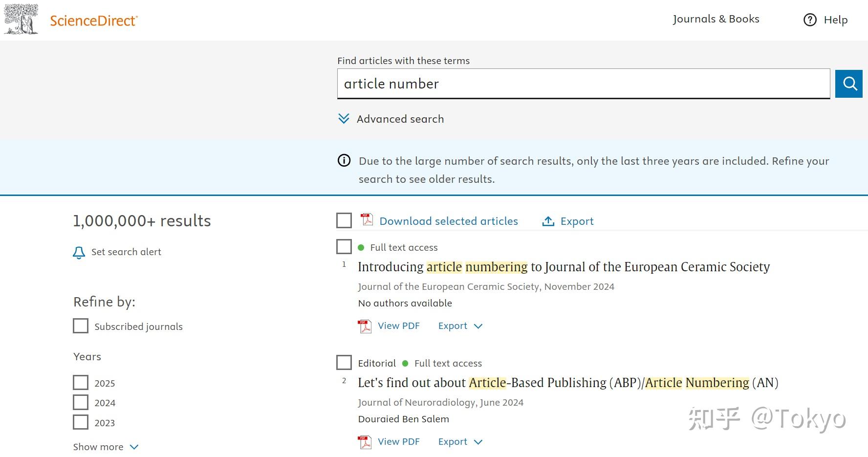Screen dimensions: 868x457
Task: Click the Help question mark icon
Action: pos(810,20)
